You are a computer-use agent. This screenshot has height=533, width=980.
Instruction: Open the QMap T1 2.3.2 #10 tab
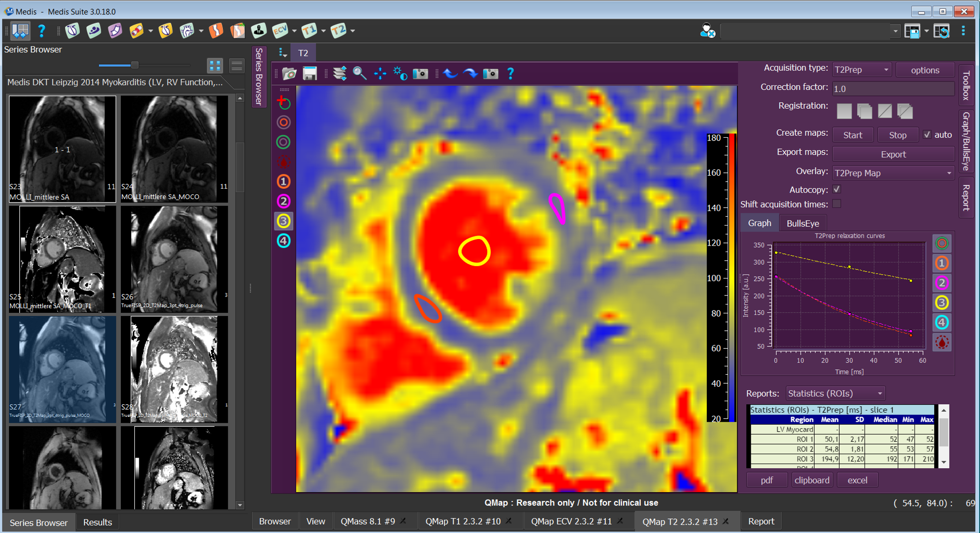pos(463,522)
